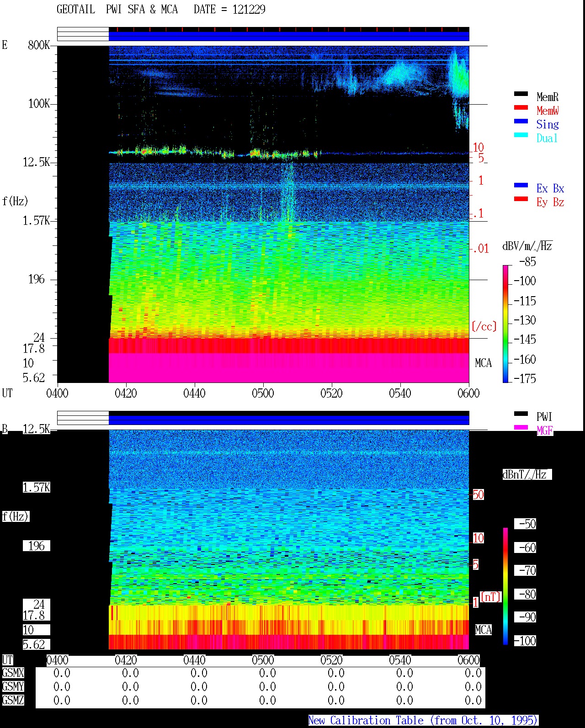Click the 0600 tick in bottom UT row
Viewport: 585px width, 728px height.
pyautogui.click(x=468, y=660)
